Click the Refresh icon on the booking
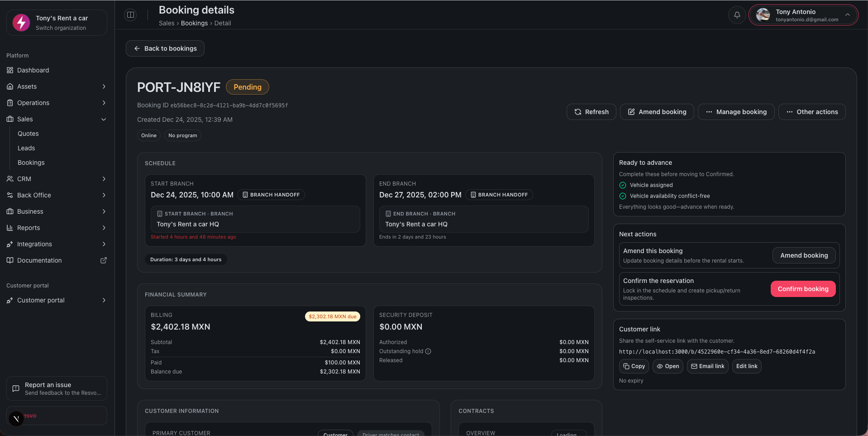868x436 pixels. 578,112
